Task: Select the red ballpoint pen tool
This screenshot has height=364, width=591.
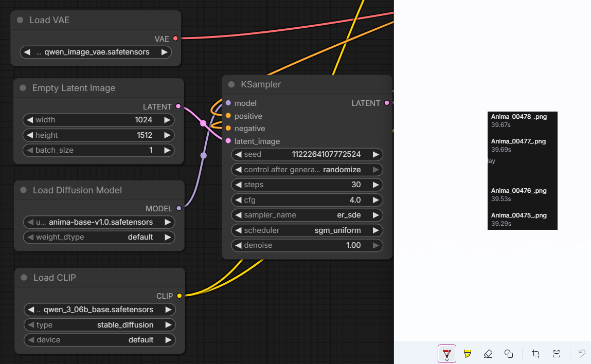Action: [x=447, y=353]
